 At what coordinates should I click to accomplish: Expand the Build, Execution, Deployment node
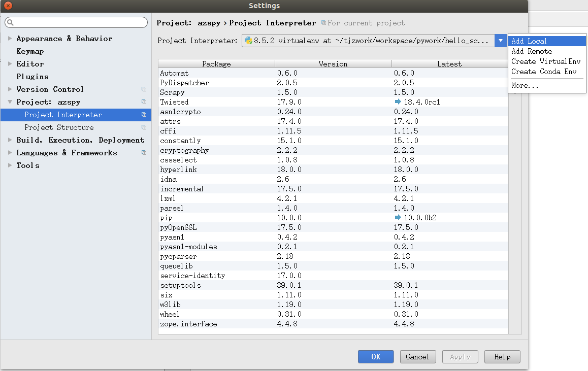[10, 140]
